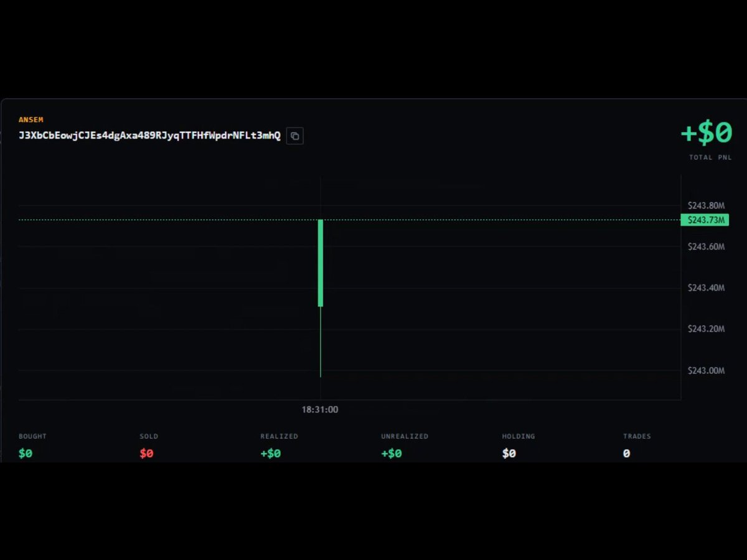Screen dimensions: 747x560
Task: Click the TOTAL PNL label
Action: (x=710, y=157)
